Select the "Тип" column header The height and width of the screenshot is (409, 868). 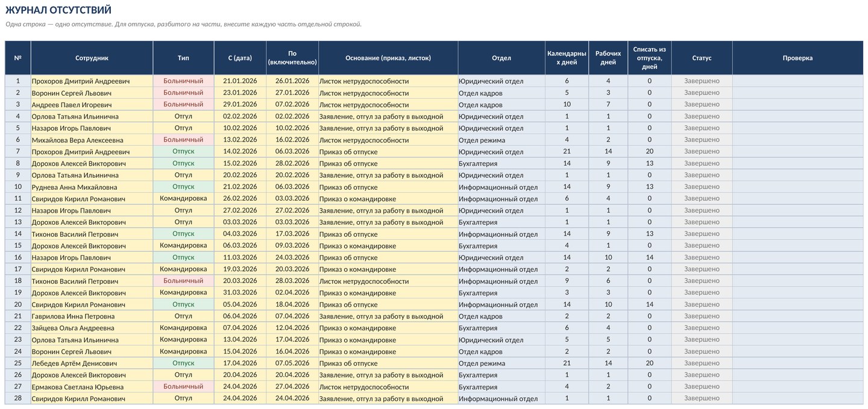coord(183,58)
